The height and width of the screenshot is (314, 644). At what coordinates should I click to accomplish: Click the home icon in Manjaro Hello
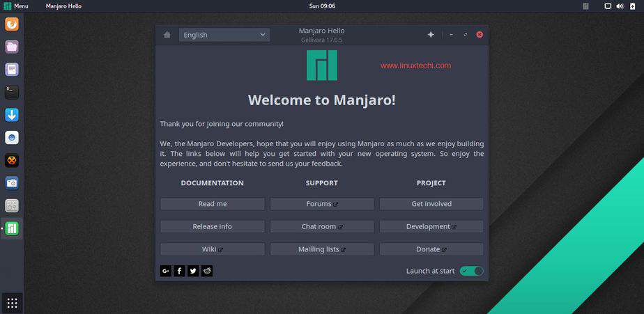(x=167, y=35)
